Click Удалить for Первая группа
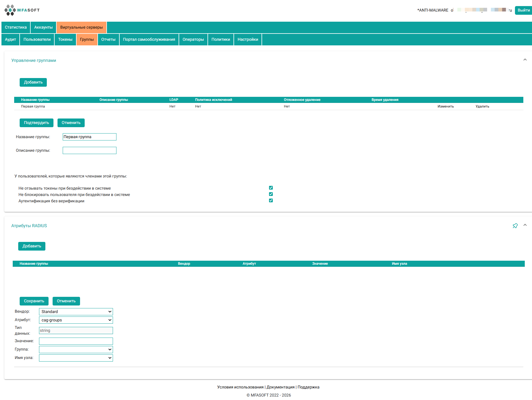 tap(482, 106)
